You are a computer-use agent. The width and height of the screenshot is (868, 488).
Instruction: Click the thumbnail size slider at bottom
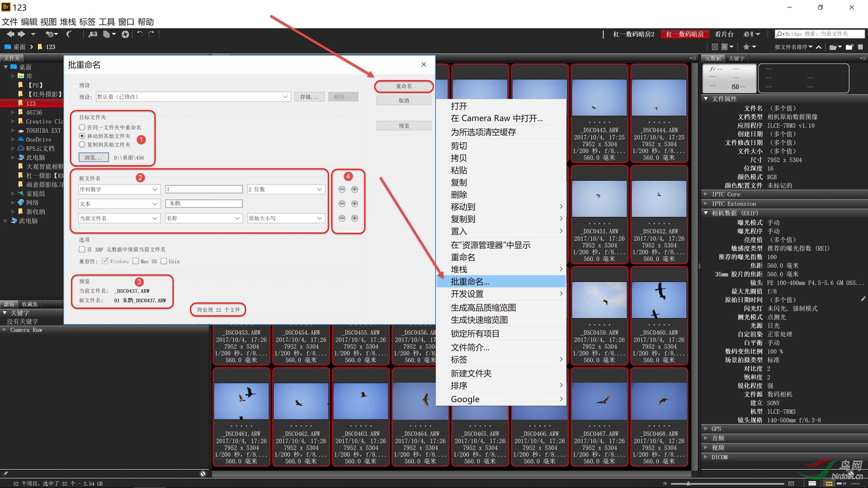tap(688, 483)
